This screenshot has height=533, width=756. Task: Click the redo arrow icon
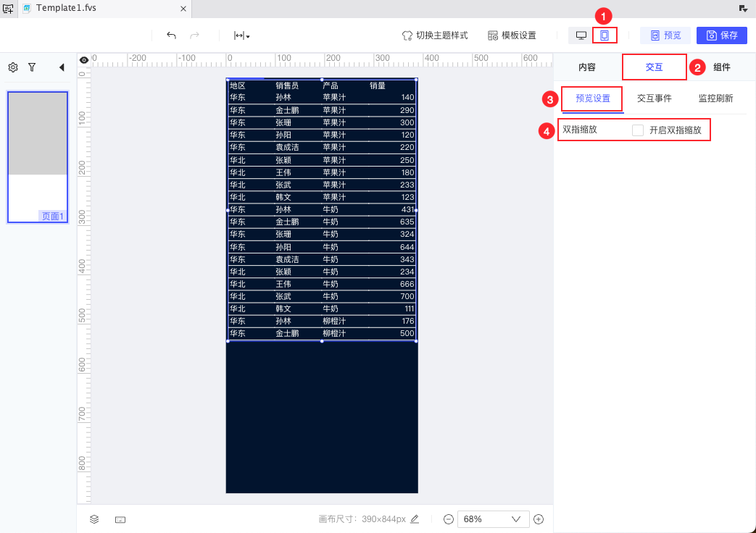tap(194, 35)
